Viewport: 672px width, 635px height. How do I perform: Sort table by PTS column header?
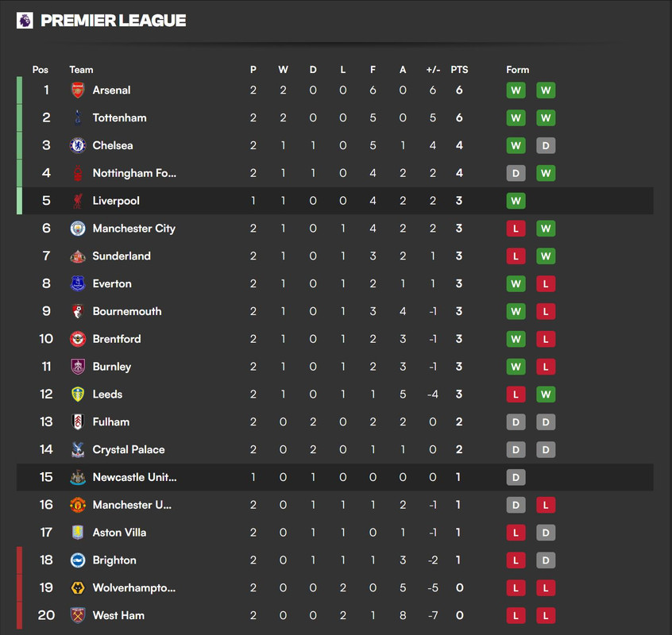[x=459, y=70]
